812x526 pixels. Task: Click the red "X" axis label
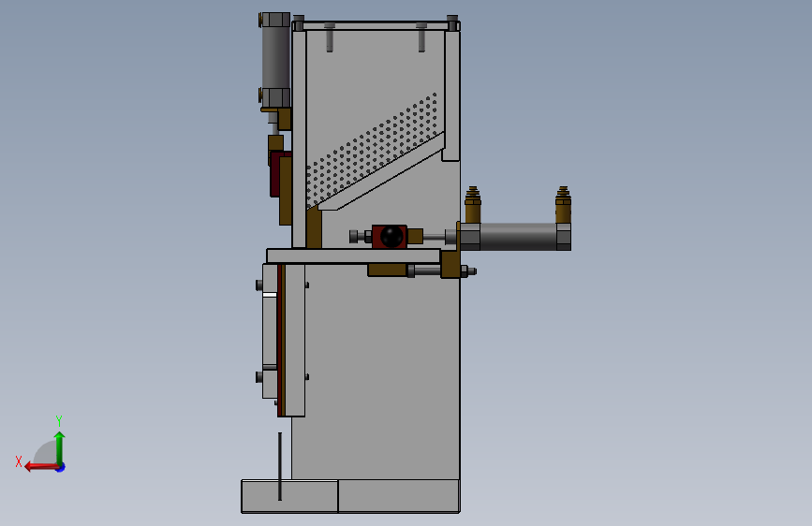pos(19,461)
